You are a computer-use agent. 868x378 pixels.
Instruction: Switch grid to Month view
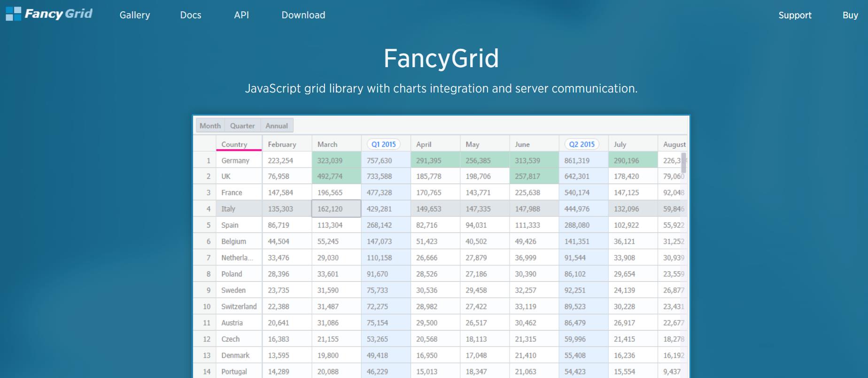pos(210,126)
